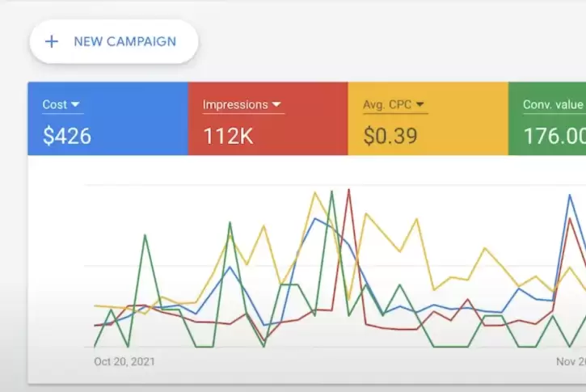
Task: Click the plus icon on New Campaign
Action: pyautogui.click(x=52, y=41)
